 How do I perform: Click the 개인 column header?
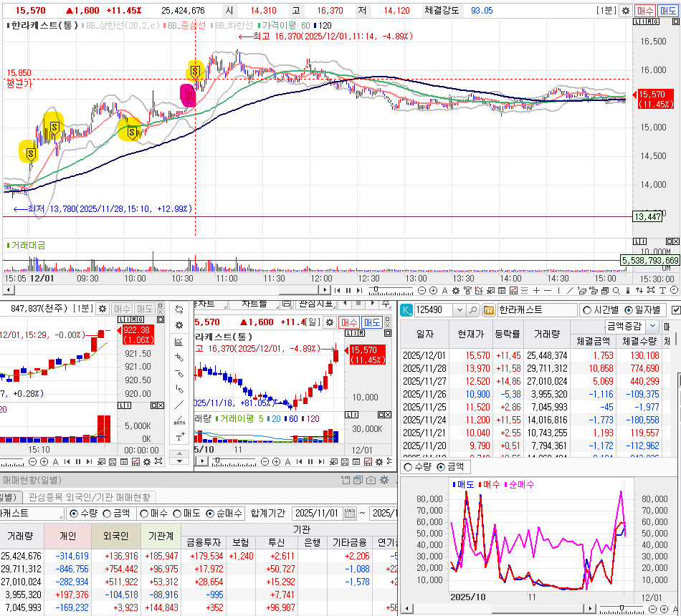68,536
